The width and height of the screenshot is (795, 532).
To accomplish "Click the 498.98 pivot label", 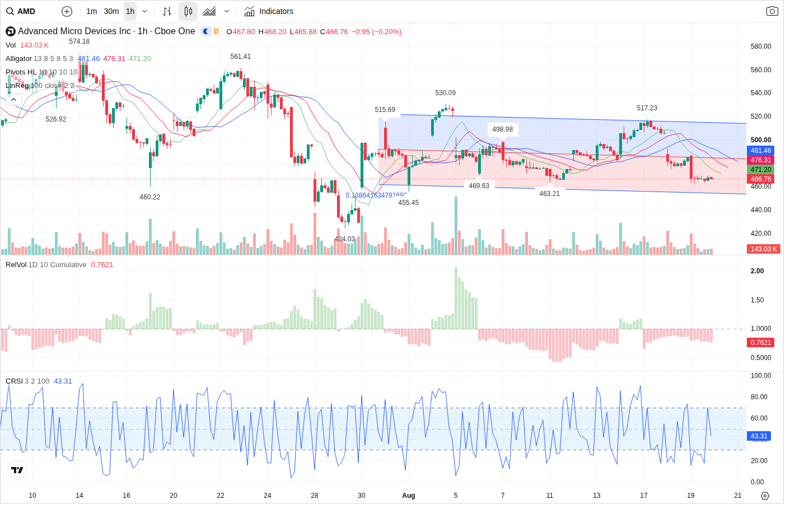I will click(502, 129).
